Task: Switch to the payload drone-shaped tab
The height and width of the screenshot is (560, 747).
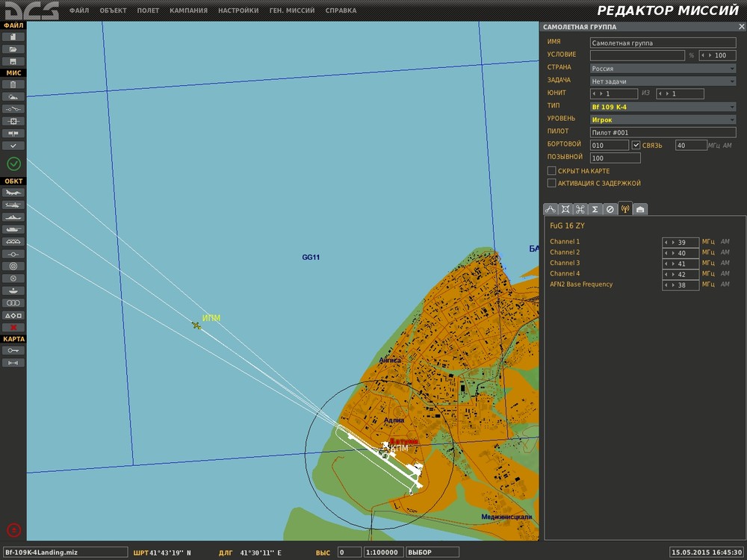Action: [x=580, y=209]
